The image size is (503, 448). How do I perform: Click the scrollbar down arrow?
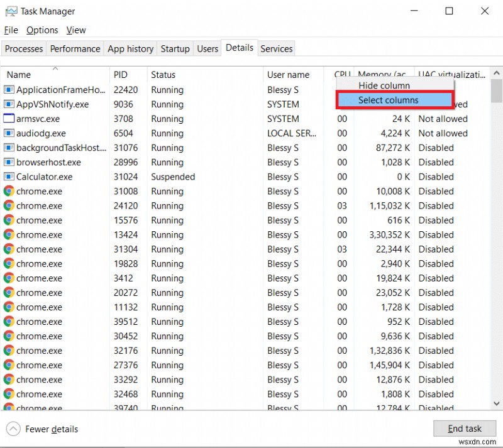point(497,404)
